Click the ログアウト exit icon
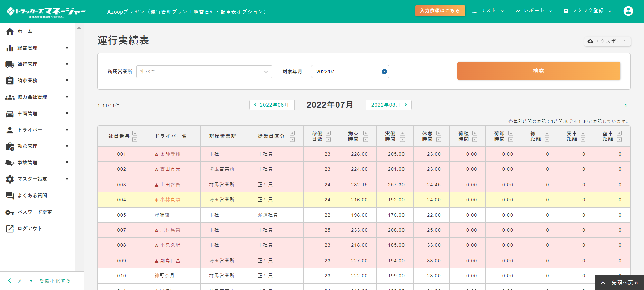Viewport: 644px width, 290px height. (x=10, y=229)
